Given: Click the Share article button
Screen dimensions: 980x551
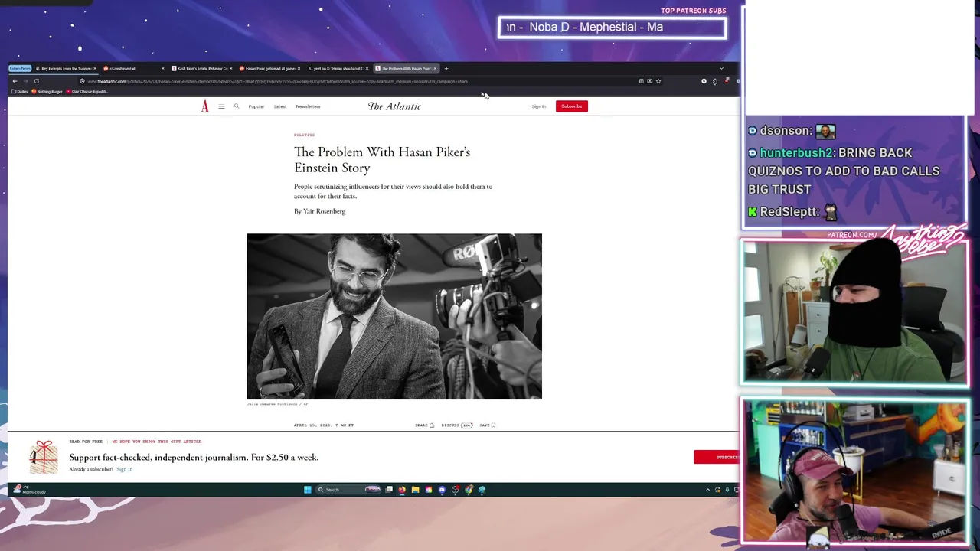Looking at the screenshot, I should click(x=424, y=425).
